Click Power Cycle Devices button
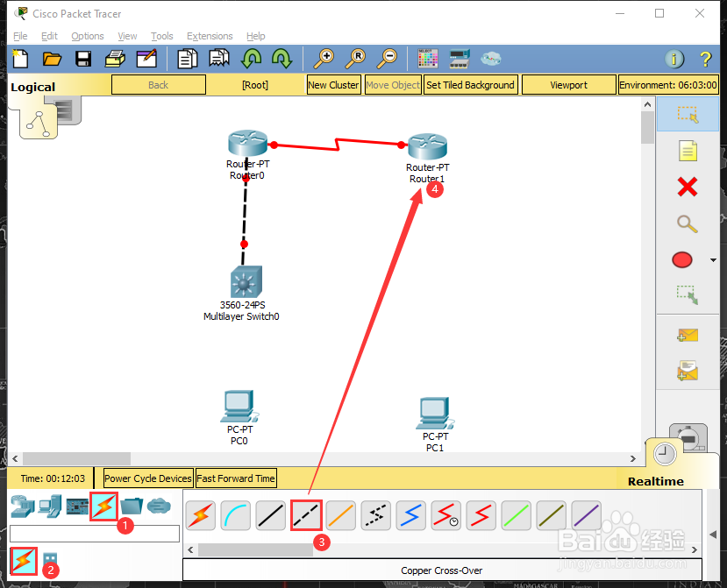The height and width of the screenshot is (588, 727). (x=148, y=478)
